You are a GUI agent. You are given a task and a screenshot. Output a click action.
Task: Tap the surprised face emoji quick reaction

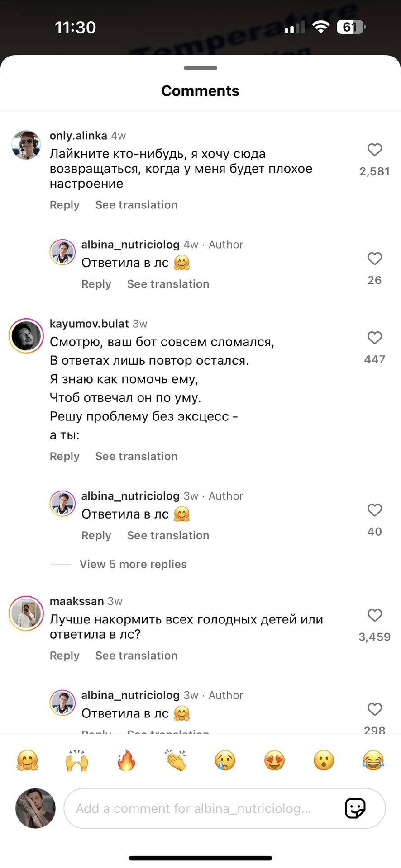(324, 760)
